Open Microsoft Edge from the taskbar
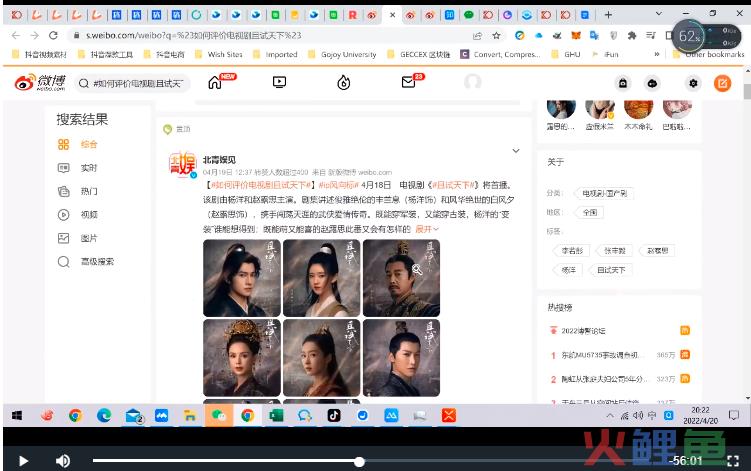Screen dimensions: 751x471 tap(104, 415)
